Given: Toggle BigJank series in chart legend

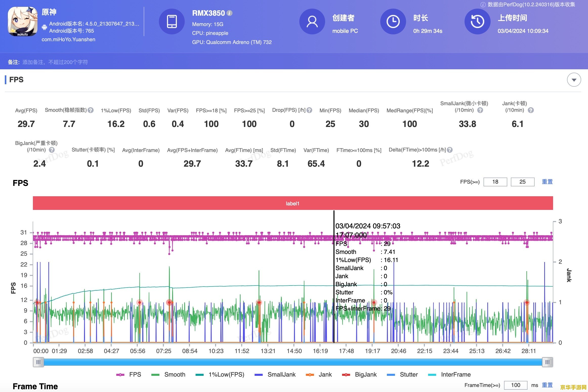Looking at the screenshot, I should point(359,375).
